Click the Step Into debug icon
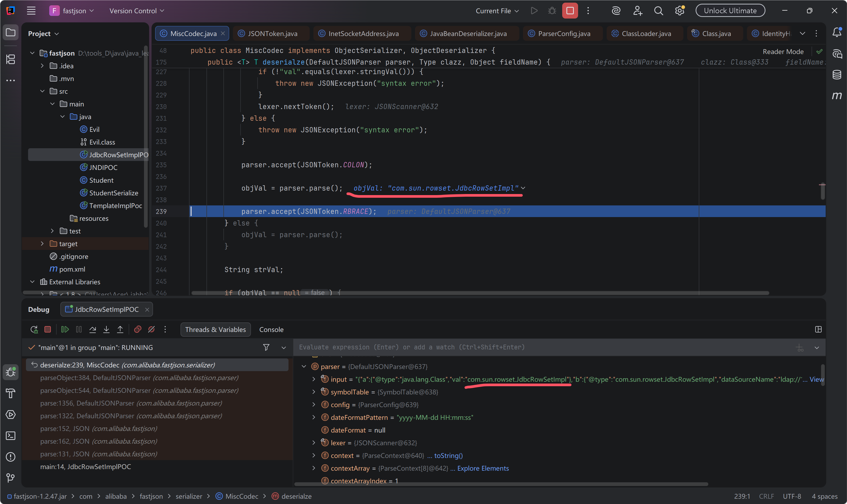This screenshot has width=847, height=504. point(106,330)
